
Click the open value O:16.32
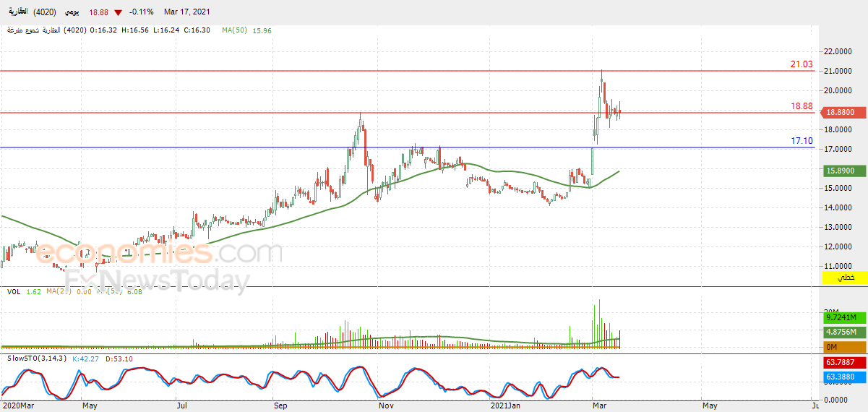(x=105, y=30)
